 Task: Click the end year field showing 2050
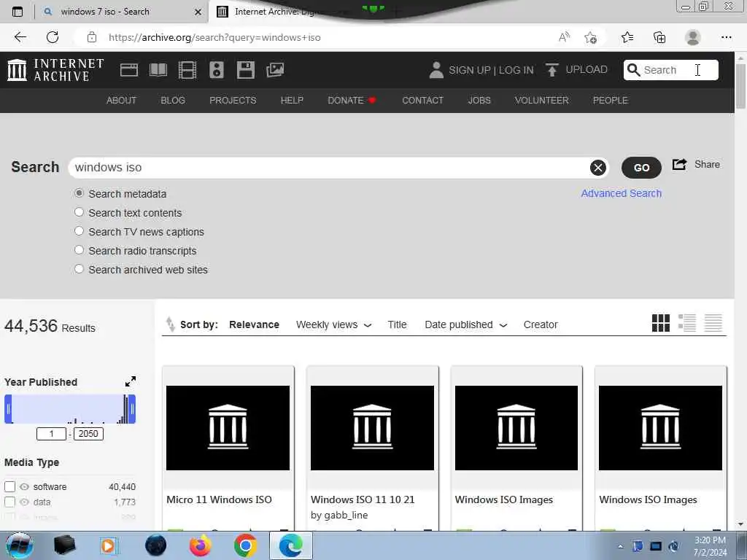88,434
